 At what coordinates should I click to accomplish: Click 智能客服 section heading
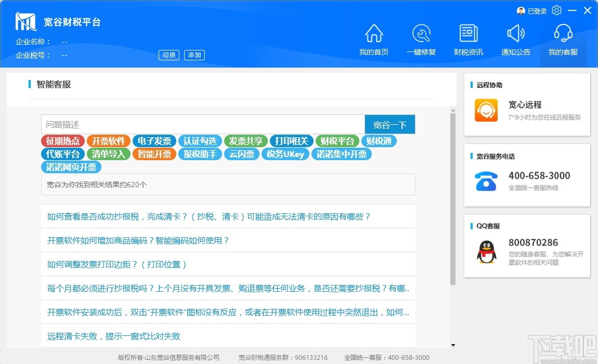tap(54, 84)
